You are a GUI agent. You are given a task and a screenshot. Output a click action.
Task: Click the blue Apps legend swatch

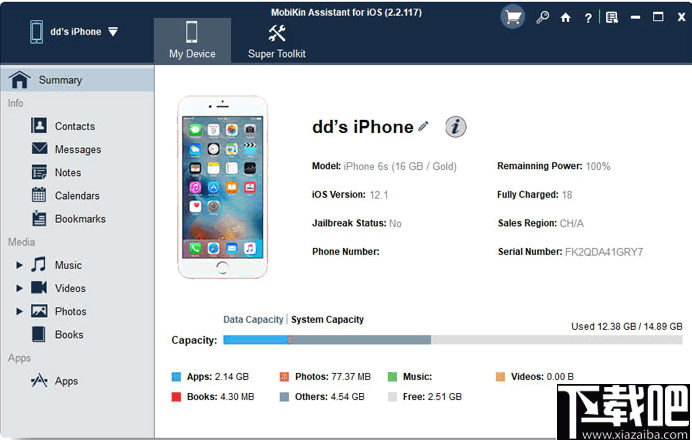tap(176, 377)
